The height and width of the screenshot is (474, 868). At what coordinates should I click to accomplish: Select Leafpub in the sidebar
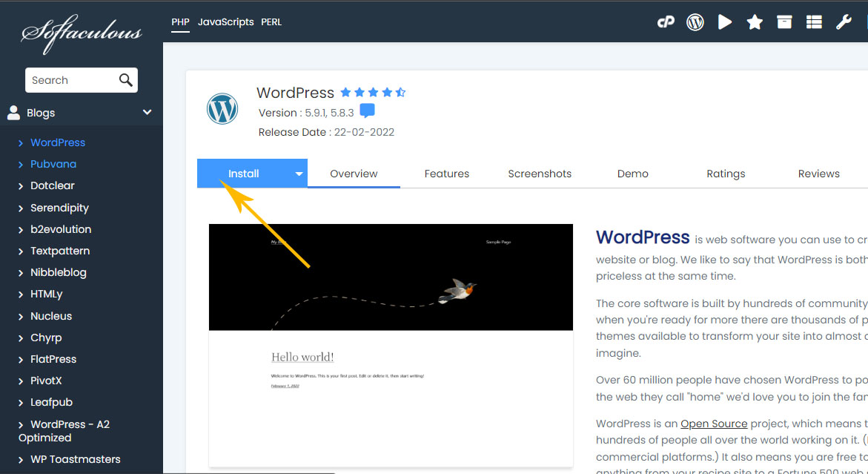51,403
